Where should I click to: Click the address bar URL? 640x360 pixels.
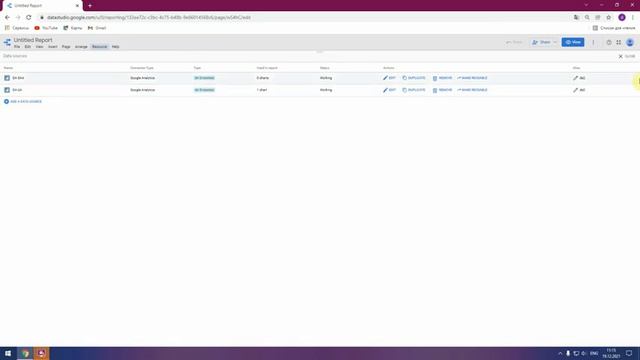click(x=149, y=18)
